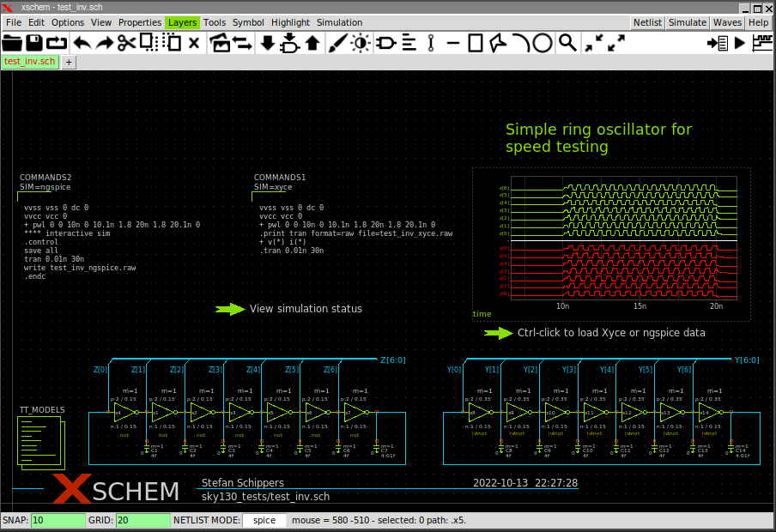
Task: Toggle the dark/light color scheme icon
Action: coord(360,42)
